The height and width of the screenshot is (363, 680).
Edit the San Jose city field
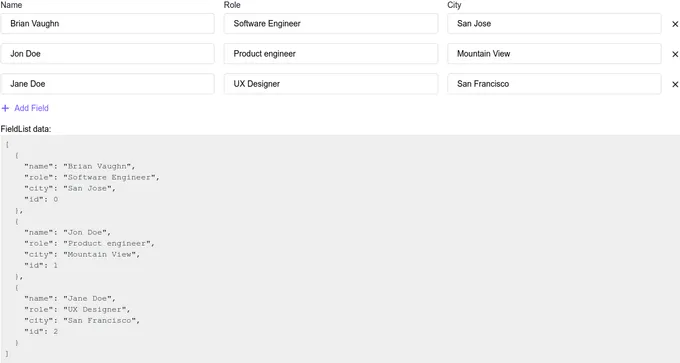click(x=554, y=23)
